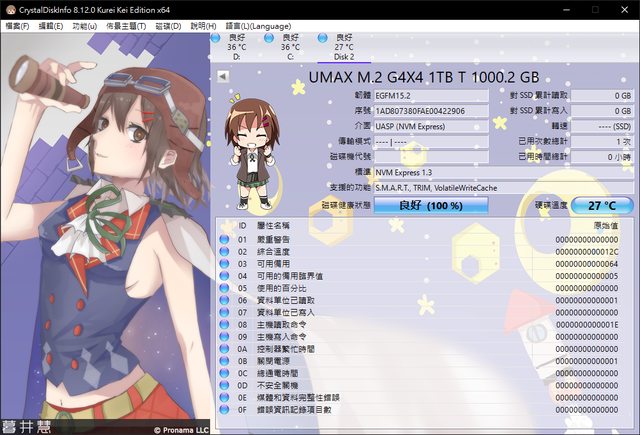This screenshot has height=435, width=640.
Task: Click the blue orb for attribute 0F
Action: pos(224,409)
